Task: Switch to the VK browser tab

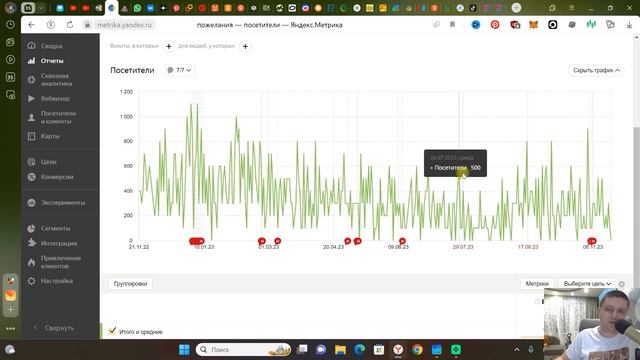Action: (x=150, y=8)
